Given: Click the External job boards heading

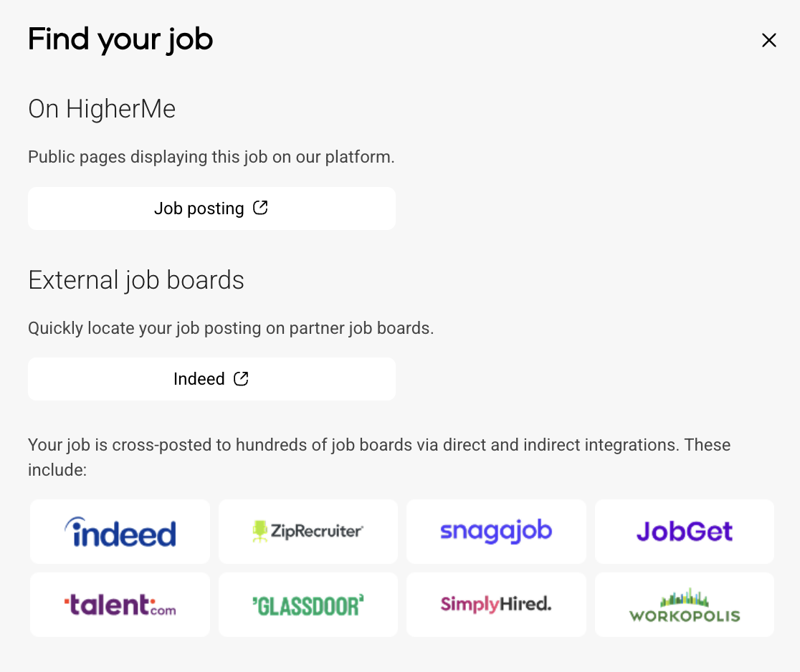Looking at the screenshot, I should point(136,280).
